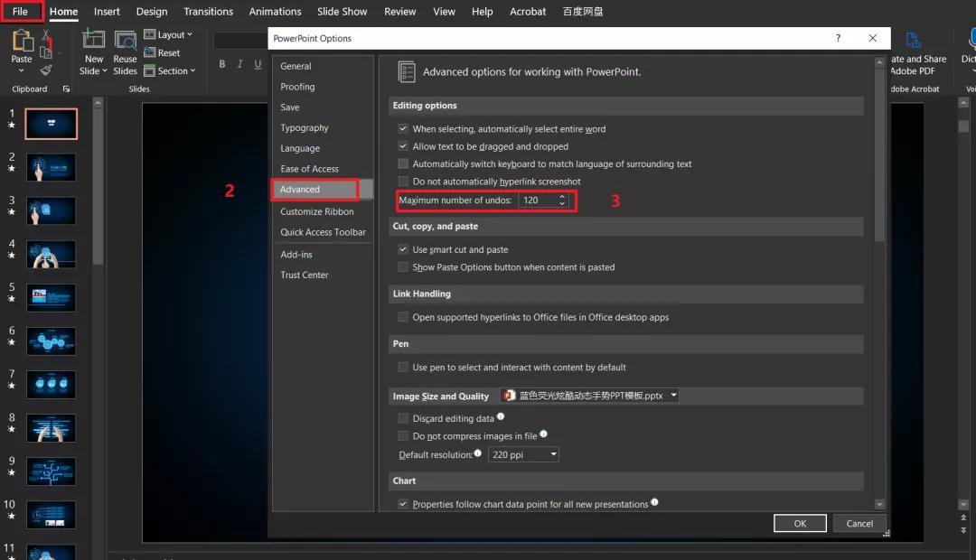Open the Clipboard pane launcher icon

tap(66, 89)
